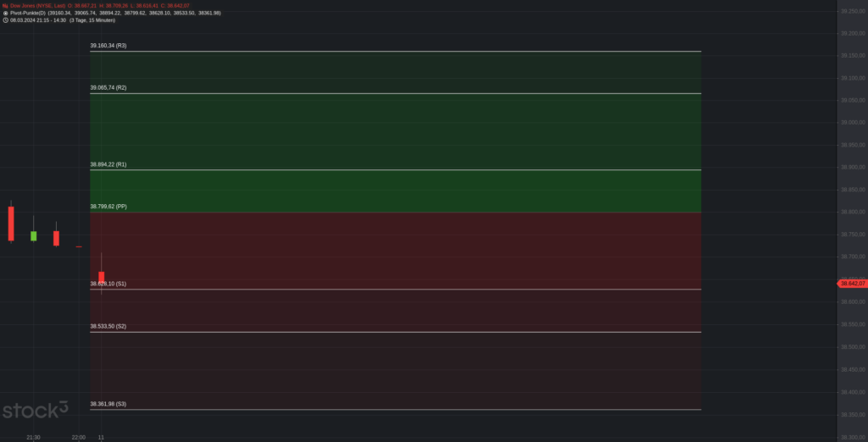The image size is (868, 442).
Task: Click the 38.799,62 (PP) pivot point label
Action: point(108,207)
